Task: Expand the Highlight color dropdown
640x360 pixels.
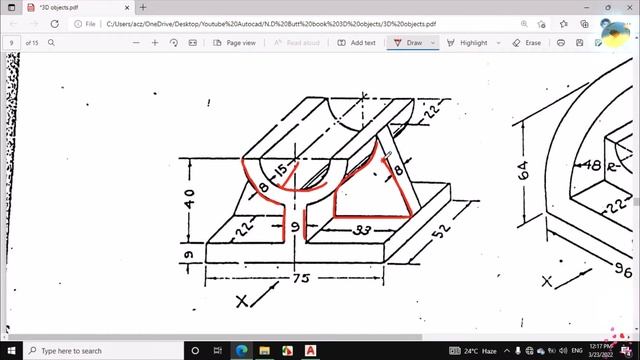Action: click(x=498, y=43)
